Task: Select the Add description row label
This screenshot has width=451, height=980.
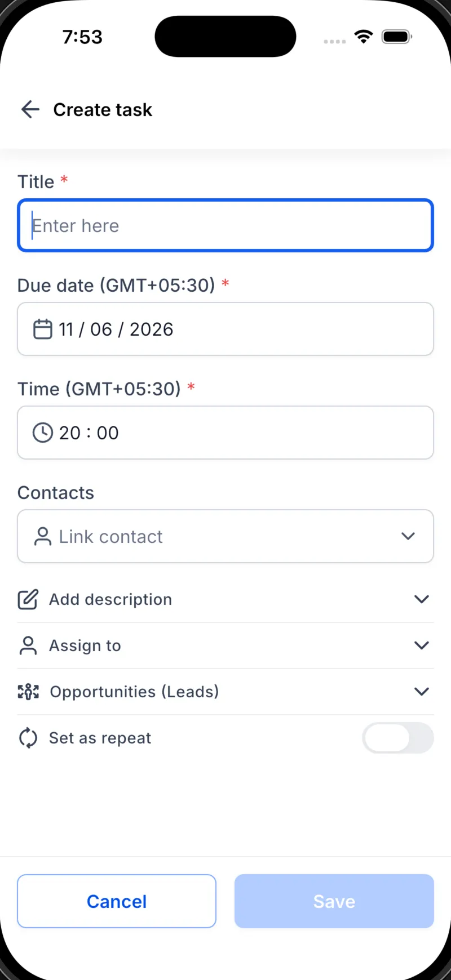Action: [x=110, y=599]
